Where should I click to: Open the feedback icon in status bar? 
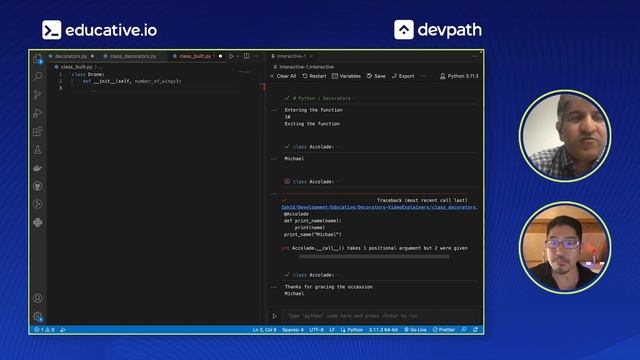[x=464, y=330]
